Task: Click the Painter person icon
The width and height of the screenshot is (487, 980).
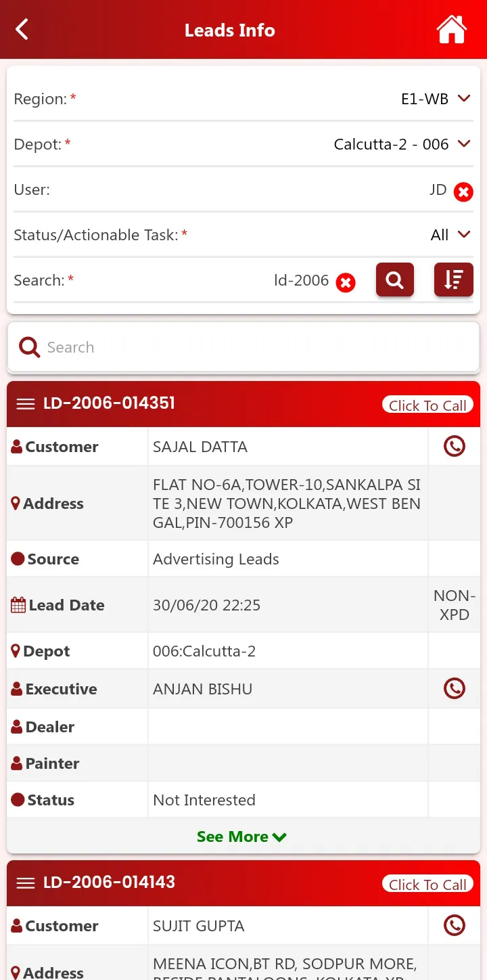Action: click(17, 763)
